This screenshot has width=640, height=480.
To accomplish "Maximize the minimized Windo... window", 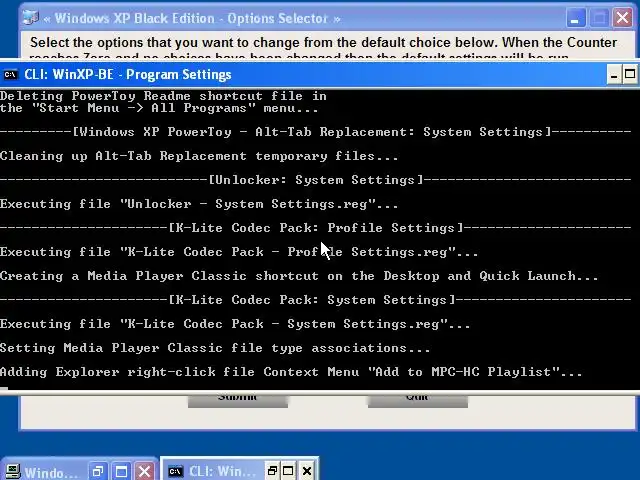I will (122, 471).
